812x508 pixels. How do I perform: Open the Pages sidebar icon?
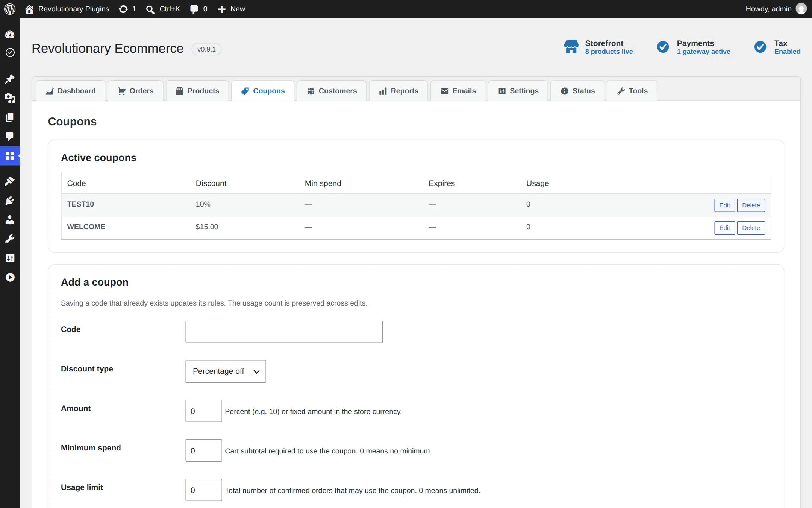point(10,117)
